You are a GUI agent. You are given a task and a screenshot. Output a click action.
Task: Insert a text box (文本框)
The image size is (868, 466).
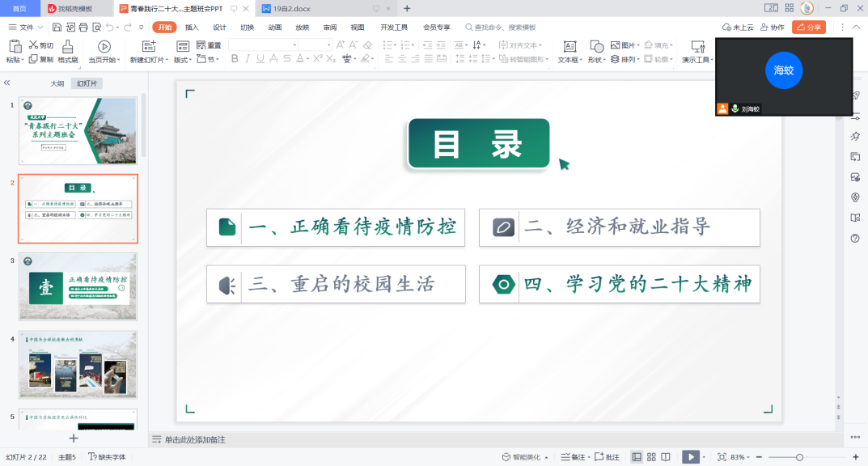(x=569, y=47)
